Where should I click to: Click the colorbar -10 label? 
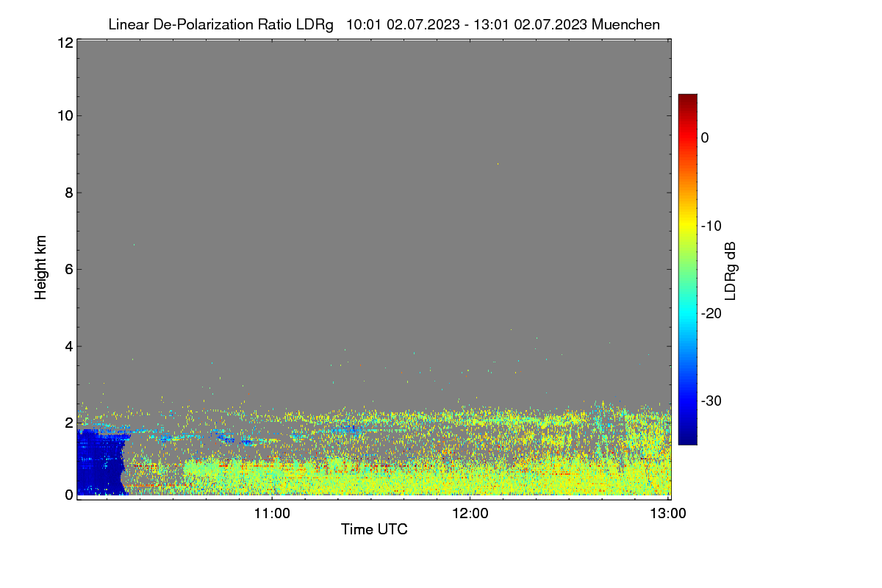click(x=712, y=226)
